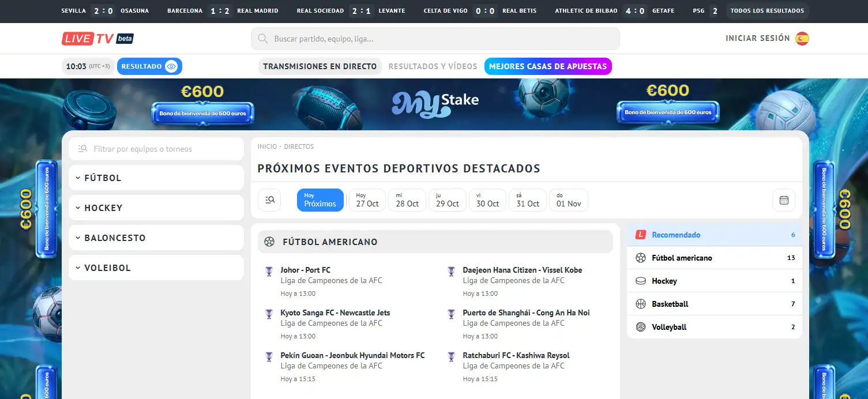868x399 pixels.
Task: Expand the FÚTBOL sidebar category
Action: tap(156, 178)
